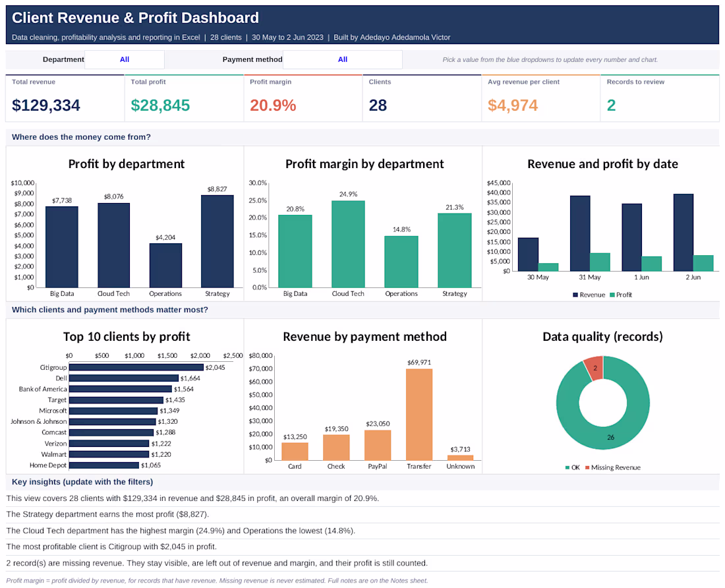
Task: Open the Department filter dropdown showing All
Action: point(125,59)
